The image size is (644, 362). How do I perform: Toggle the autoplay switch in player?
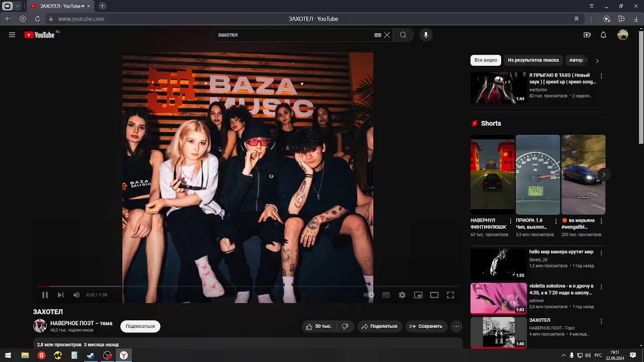pos(369,295)
